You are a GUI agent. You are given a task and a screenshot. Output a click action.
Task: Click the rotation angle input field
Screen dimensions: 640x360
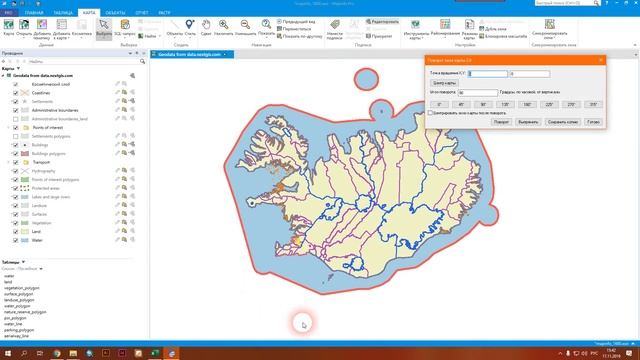(x=478, y=93)
